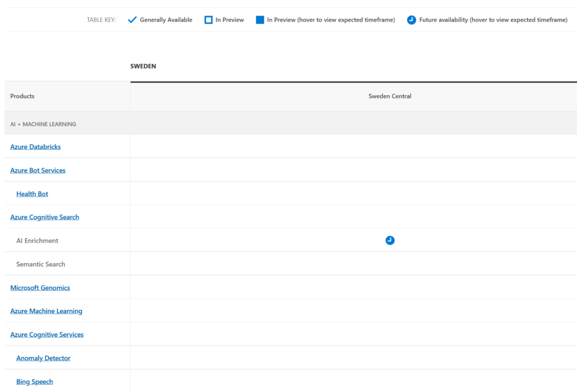577x392 pixels.
Task: Click the Generally Available checkmark icon in table key
Action: pyautogui.click(x=132, y=20)
